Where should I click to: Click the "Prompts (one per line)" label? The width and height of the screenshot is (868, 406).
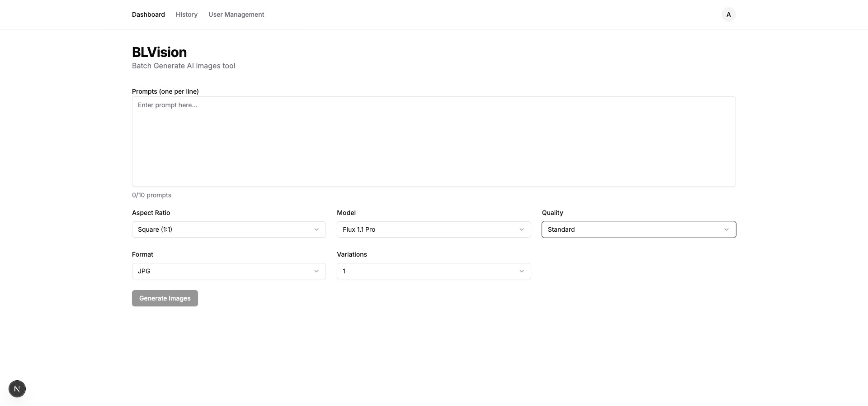point(165,91)
